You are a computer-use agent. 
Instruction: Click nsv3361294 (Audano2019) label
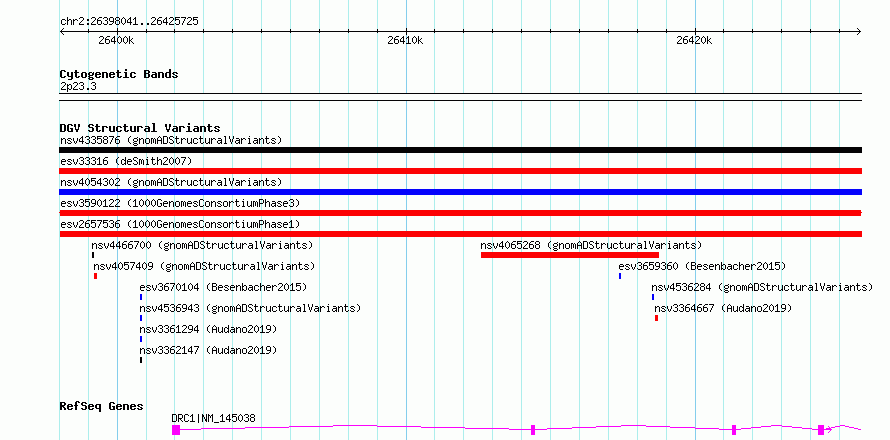point(208,329)
